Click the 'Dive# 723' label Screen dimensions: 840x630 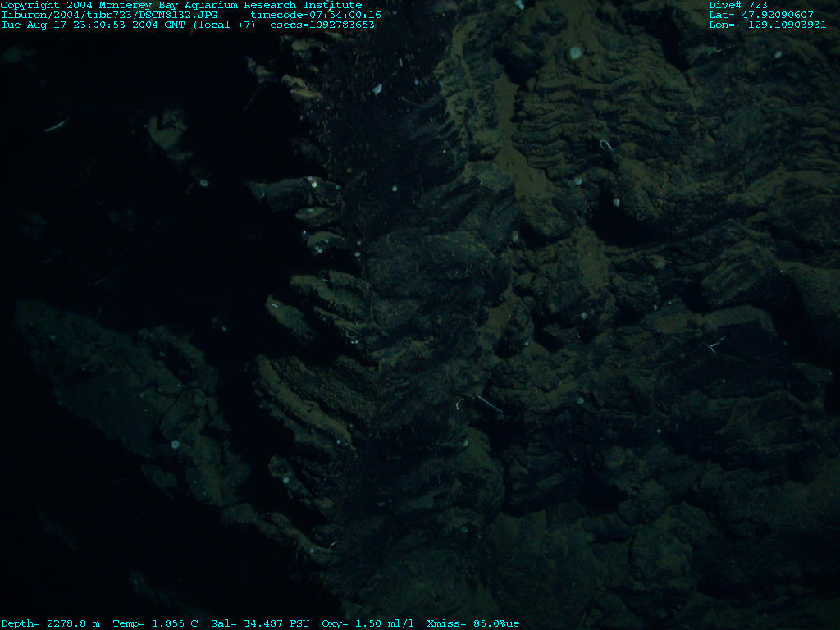[738, 5]
